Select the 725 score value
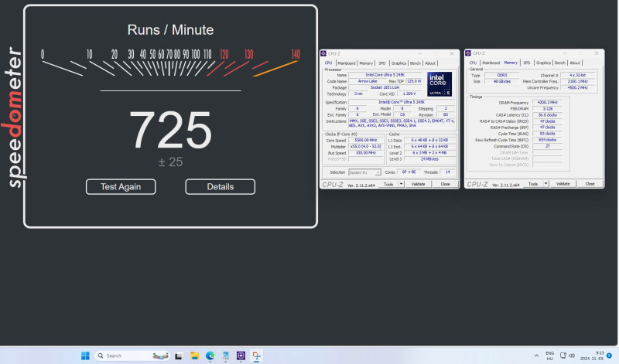The image size is (619, 364). (170, 129)
